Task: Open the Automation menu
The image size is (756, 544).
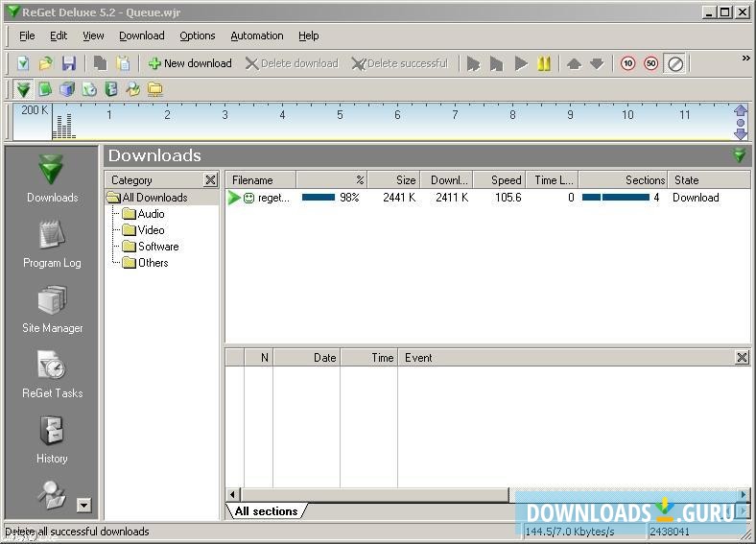Action: (x=256, y=35)
